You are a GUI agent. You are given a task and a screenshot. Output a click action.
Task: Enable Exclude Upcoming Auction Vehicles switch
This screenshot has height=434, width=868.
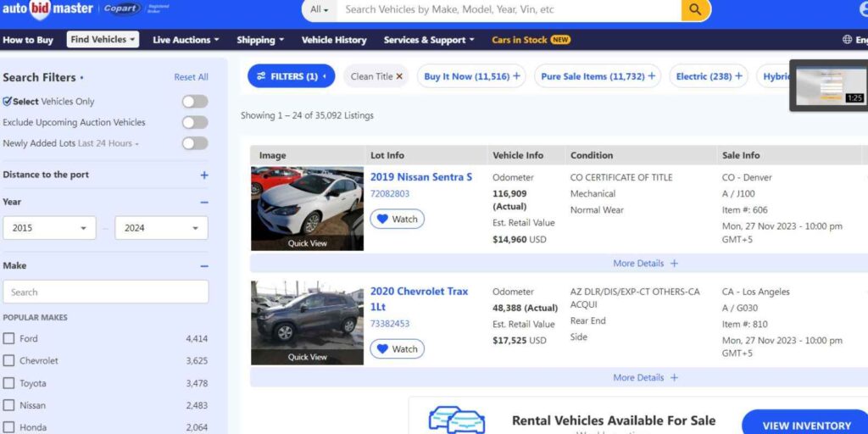point(195,122)
